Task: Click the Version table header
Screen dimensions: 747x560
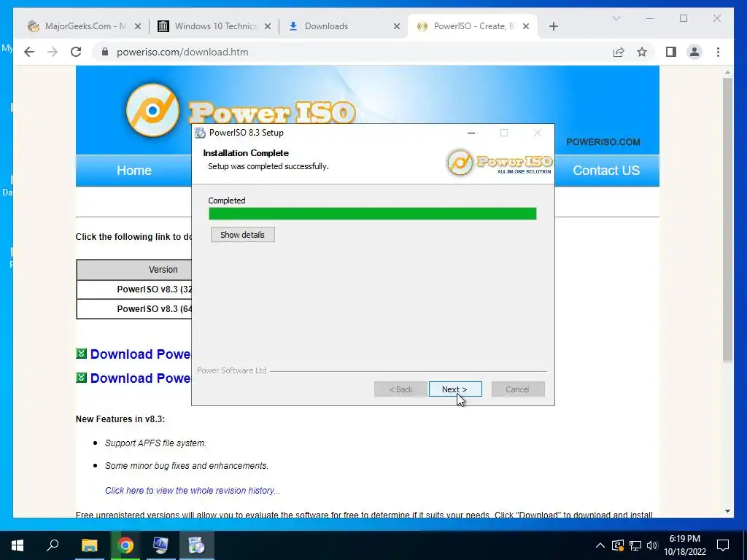Action: (134, 270)
